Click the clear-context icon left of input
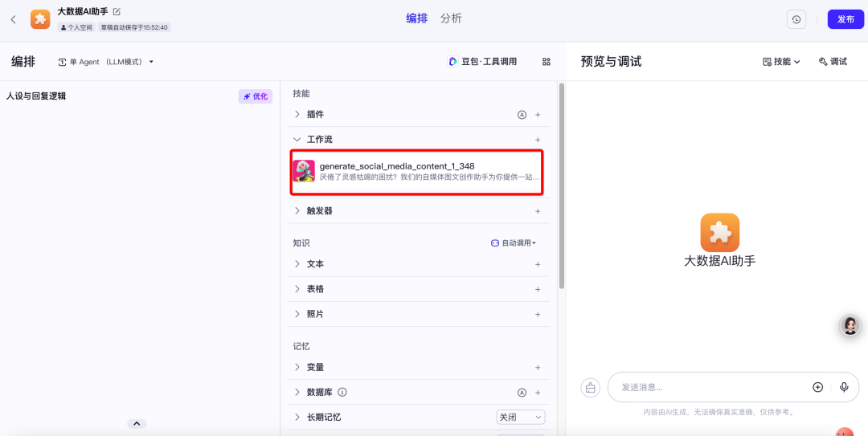Viewport: 868px width, 436px height. pos(590,387)
